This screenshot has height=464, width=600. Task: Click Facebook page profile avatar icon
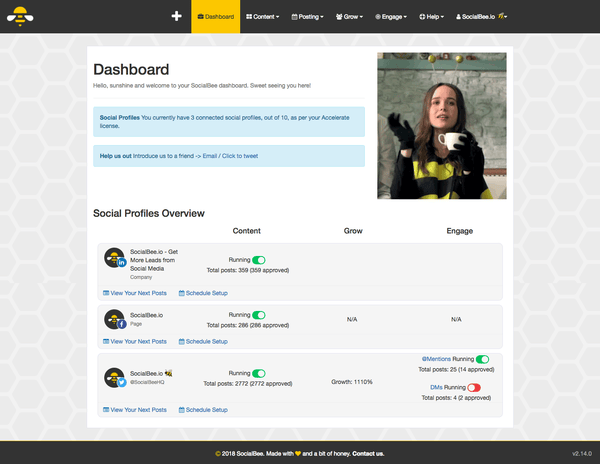click(114, 319)
